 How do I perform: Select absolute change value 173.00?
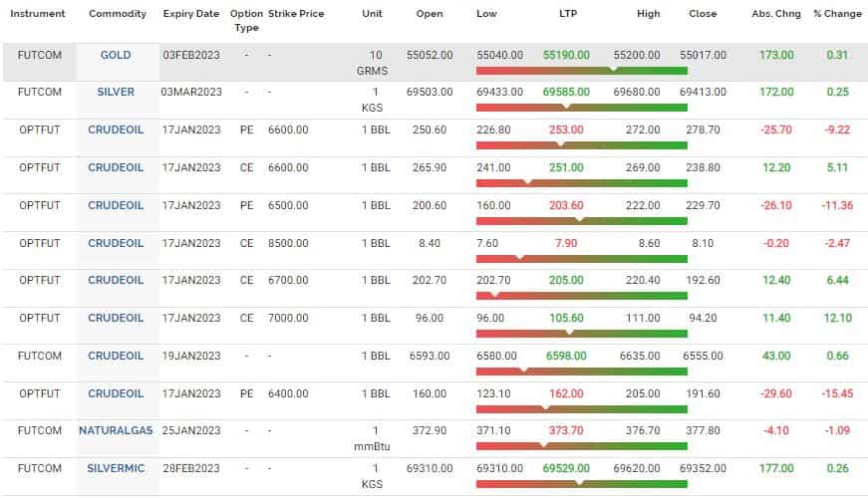click(x=776, y=55)
